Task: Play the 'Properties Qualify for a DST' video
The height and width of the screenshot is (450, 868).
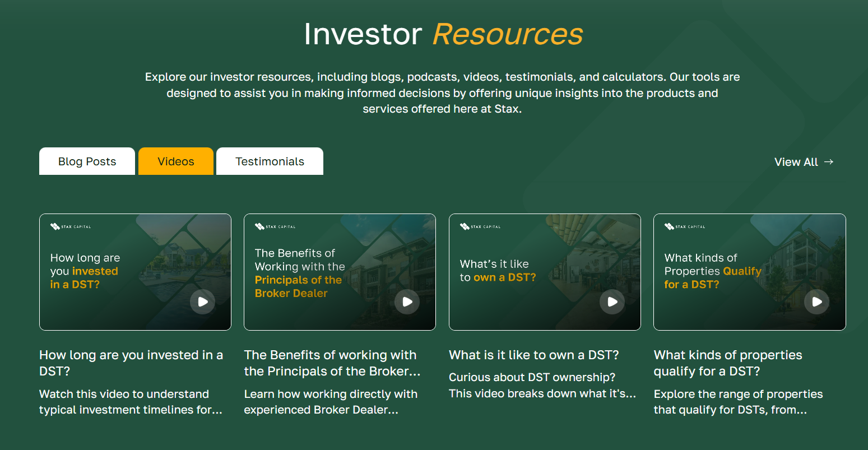Action: 816,301
